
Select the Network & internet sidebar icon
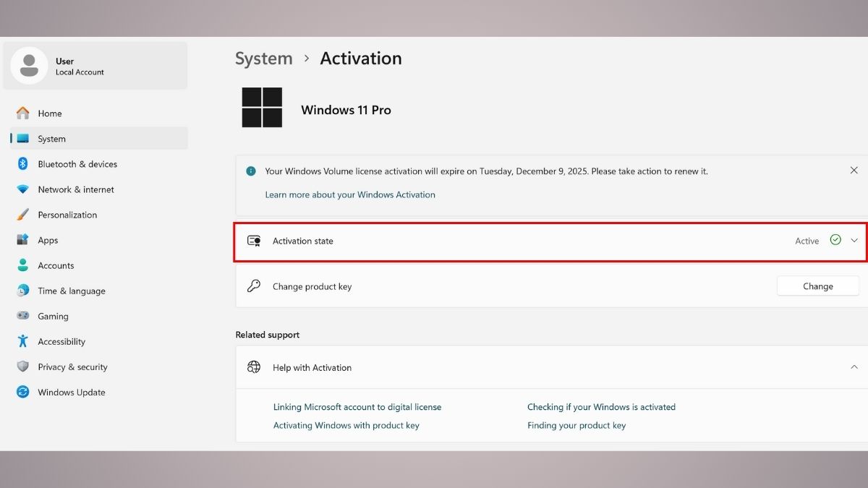pos(22,189)
